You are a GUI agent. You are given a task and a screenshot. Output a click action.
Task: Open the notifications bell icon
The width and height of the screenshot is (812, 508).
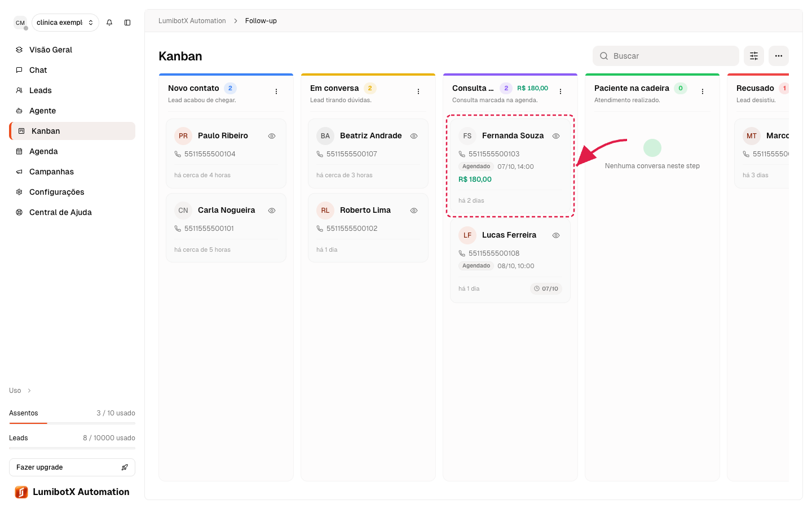[109, 23]
